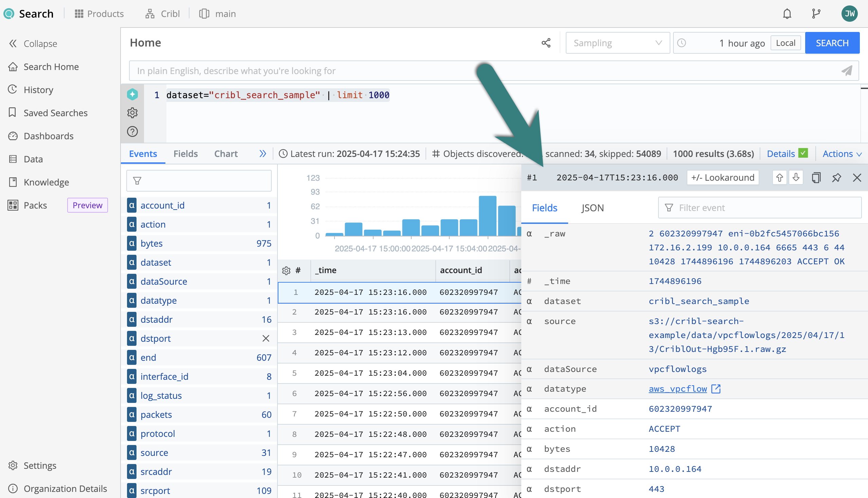Open Settings in the sidebar
The width and height of the screenshot is (868, 498).
point(32,465)
